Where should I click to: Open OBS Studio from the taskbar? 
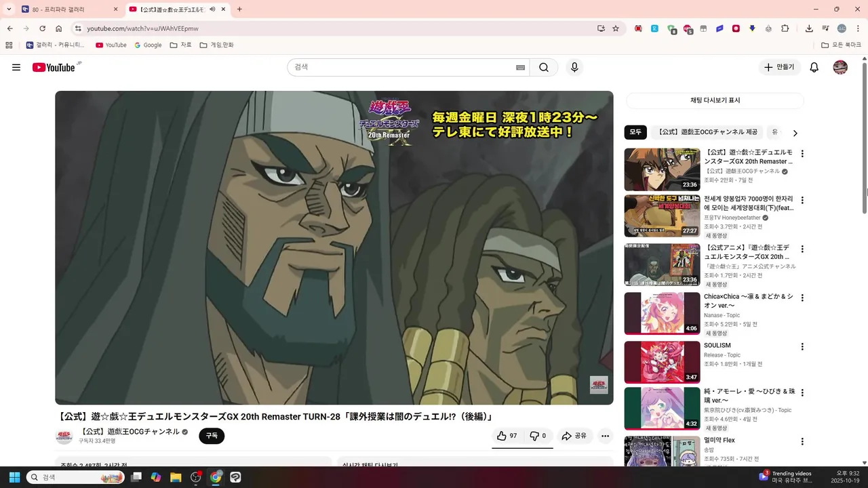[x=196, y=477]
